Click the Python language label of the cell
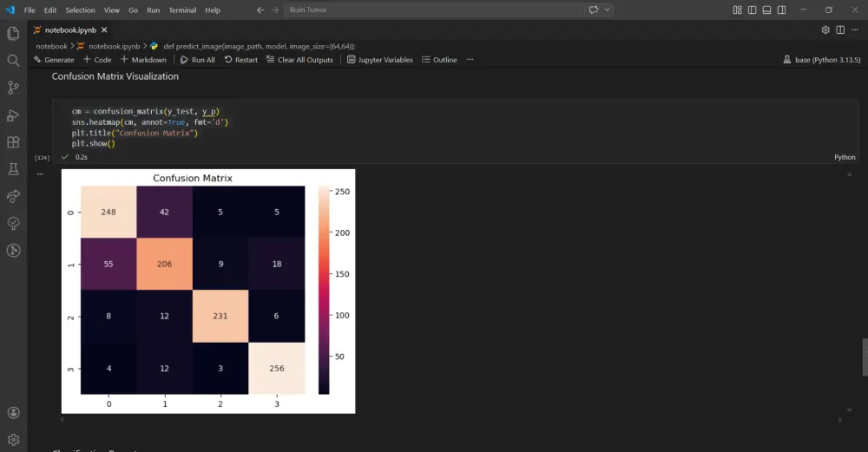 (x=845, y=157)
